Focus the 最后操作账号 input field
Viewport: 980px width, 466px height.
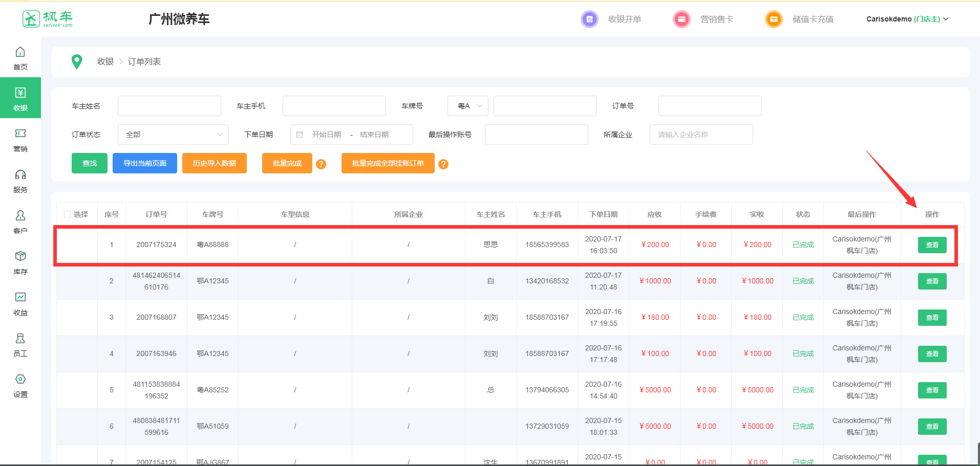point(537,135)
